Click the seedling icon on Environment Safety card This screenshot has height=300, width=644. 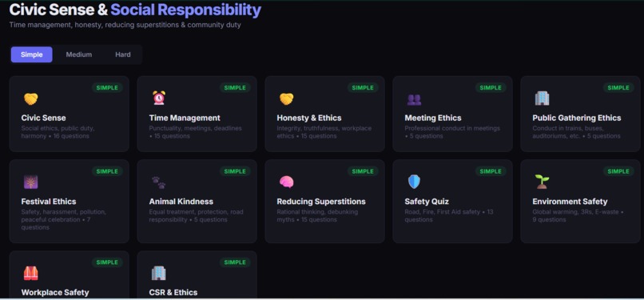pos(542,182)
